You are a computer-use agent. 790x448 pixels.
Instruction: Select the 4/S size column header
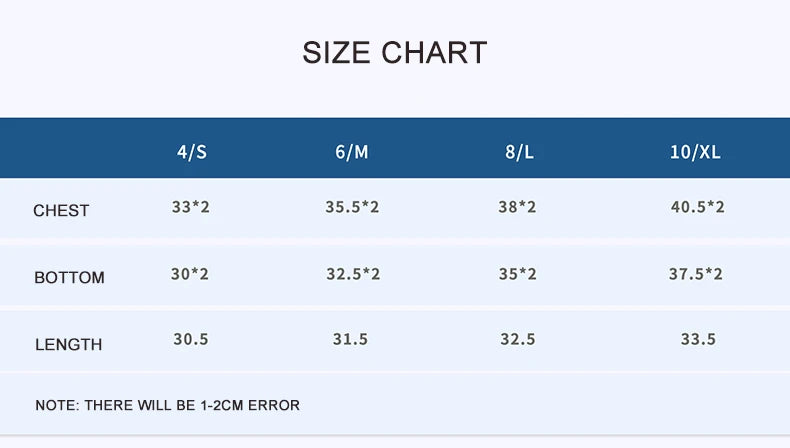pos(191,153)
